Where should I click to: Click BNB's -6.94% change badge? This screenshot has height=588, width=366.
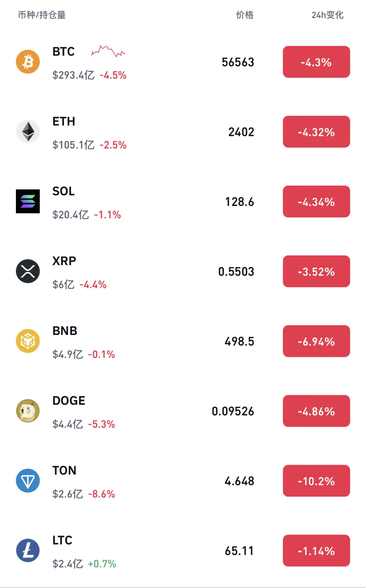click(316, 341)
